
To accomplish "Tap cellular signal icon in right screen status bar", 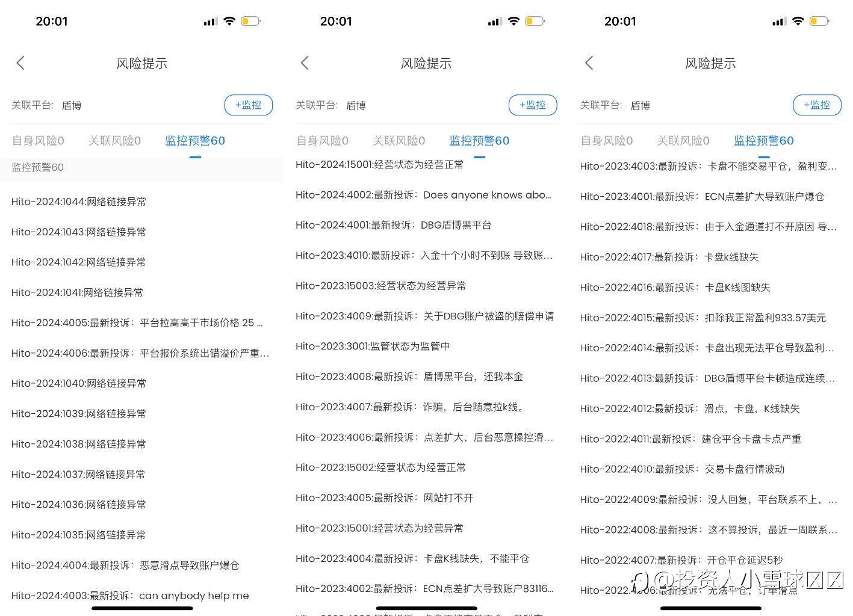I will click(x=779, y=22).
